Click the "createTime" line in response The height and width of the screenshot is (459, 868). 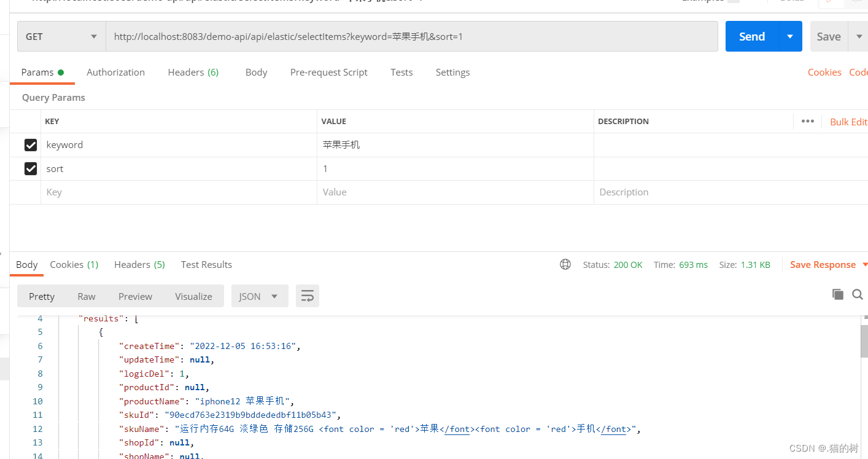pos(210,346)
